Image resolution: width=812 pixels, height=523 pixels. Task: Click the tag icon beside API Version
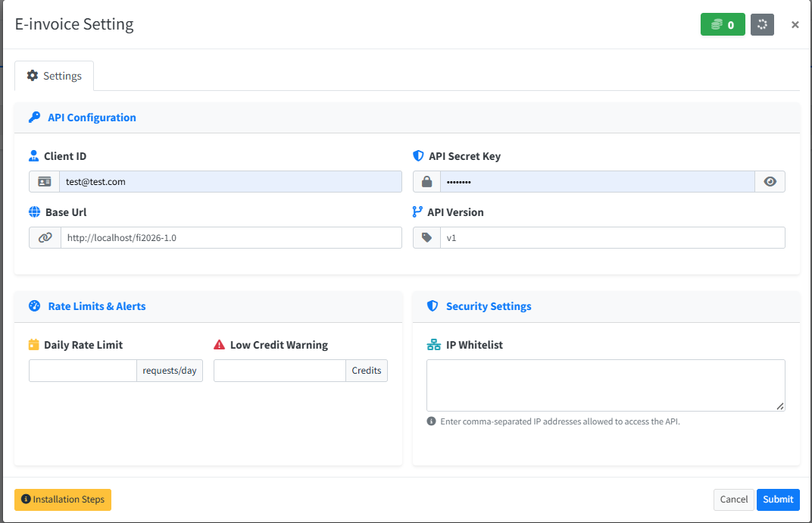pos(426,238)
